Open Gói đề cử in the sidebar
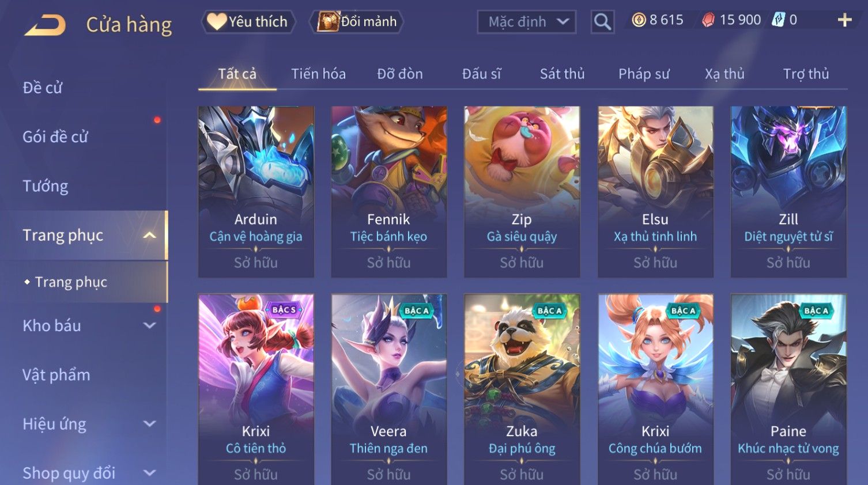The height and width of the screenshot is (485, 868). click(55, 137)
